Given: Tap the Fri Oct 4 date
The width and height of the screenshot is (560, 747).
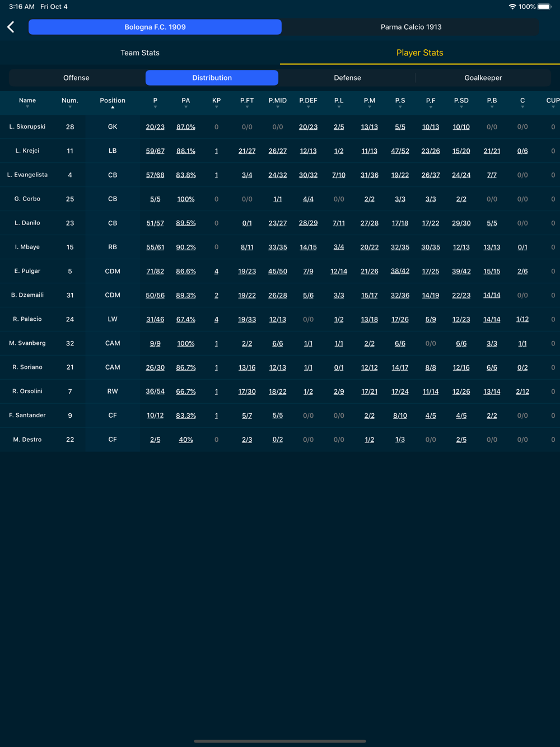Looking at the screenshot, I should [54, 7].
